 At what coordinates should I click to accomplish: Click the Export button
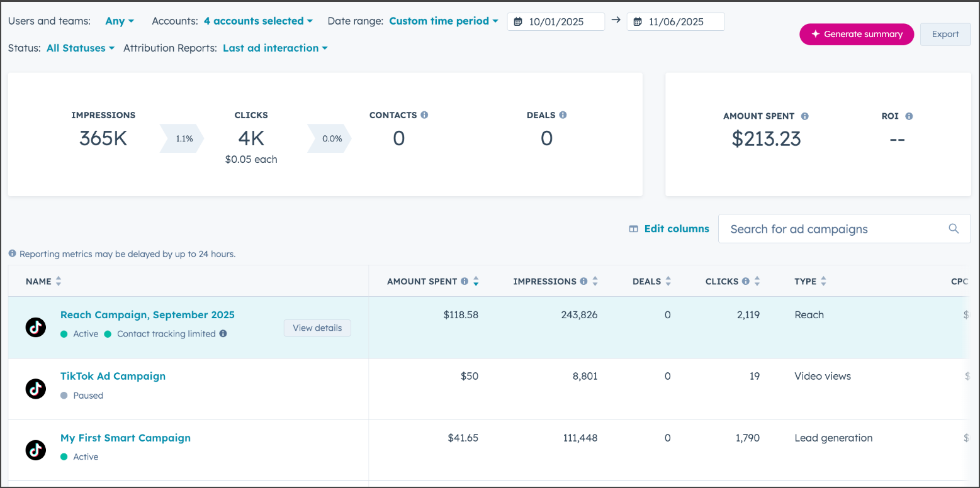pos(945,35)
